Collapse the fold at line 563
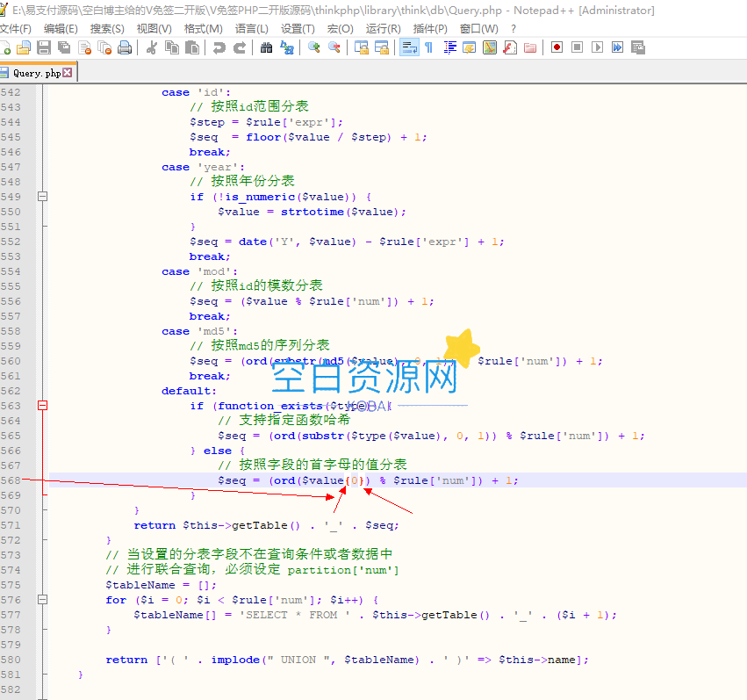747x700 pixels. (41, 406)
